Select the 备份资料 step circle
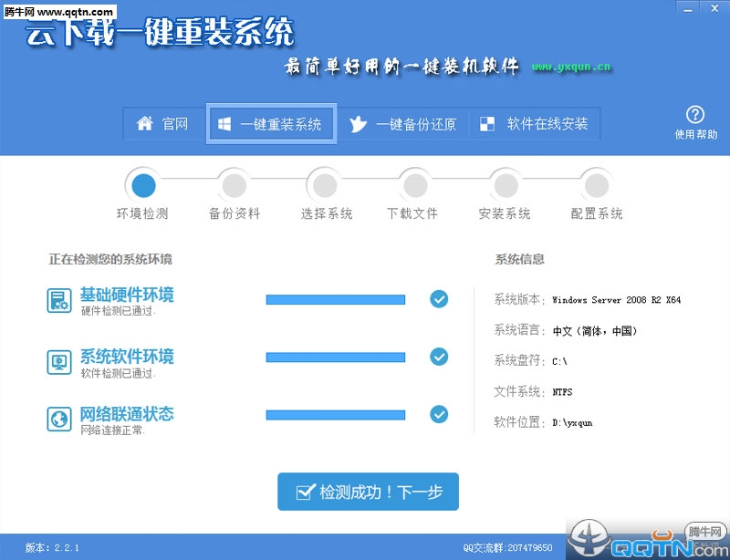This screenshot has width=730, height=560. coord(234,185)
